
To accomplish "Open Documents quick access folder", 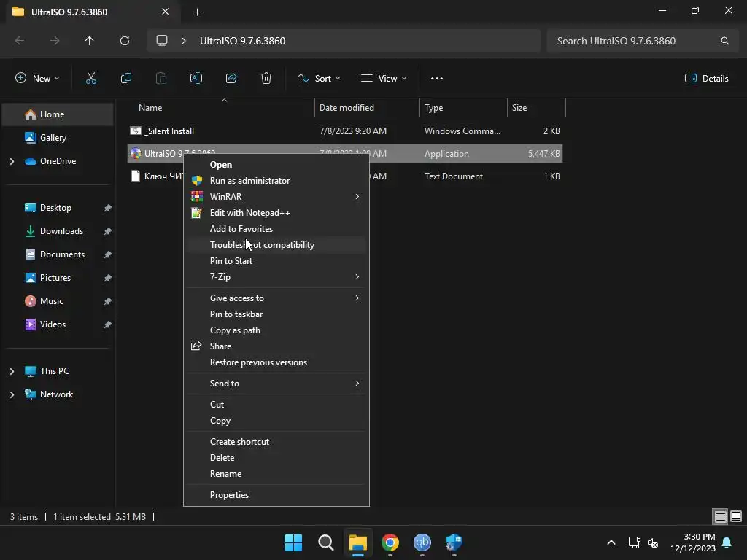I will point(58,254).
